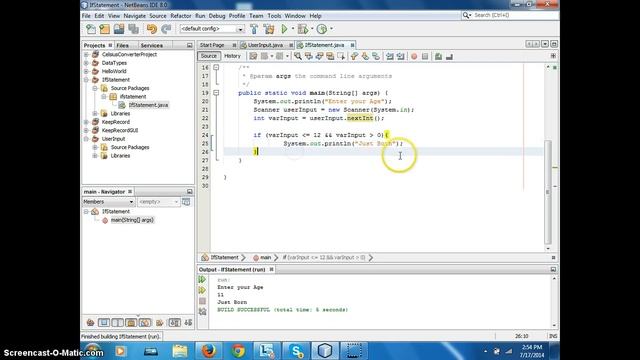Switch to the Services tab
This screenshot has height=360, width=640.
point(151,45)
